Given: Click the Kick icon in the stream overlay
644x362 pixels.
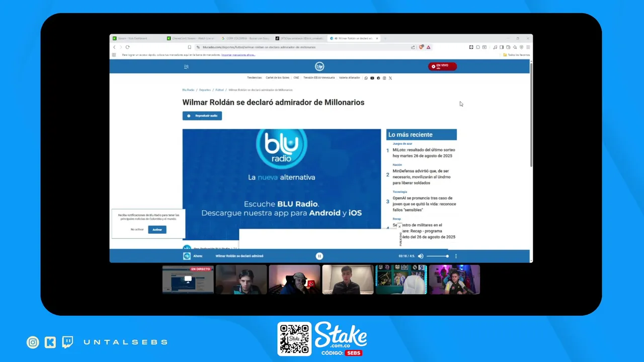Looking at the screenshot, I should tap(50, 342).
